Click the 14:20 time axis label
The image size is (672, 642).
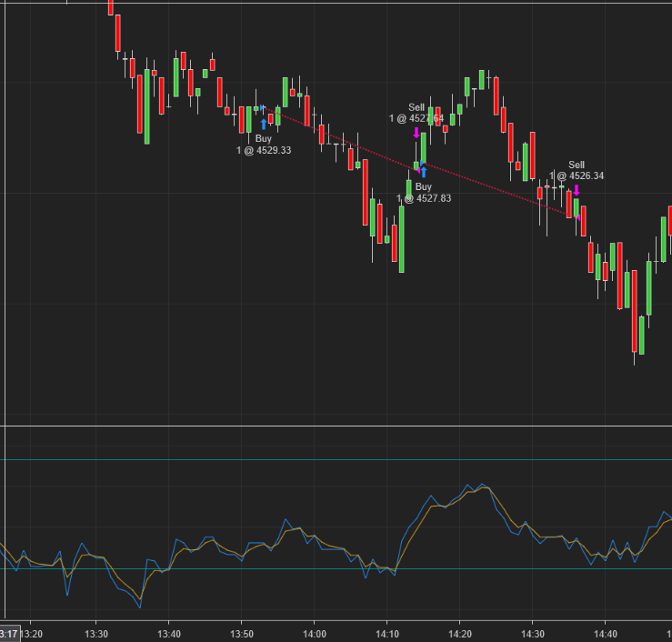[460, 634]
